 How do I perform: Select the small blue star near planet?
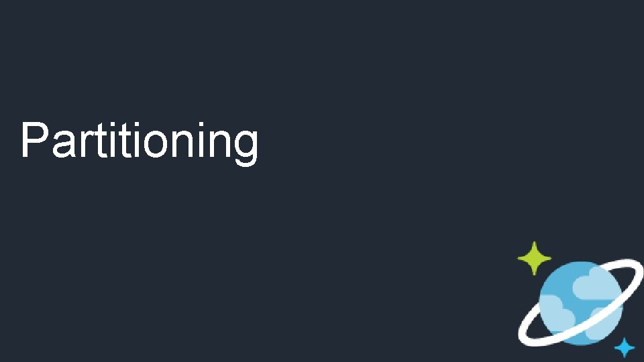(x=625, y=348)
